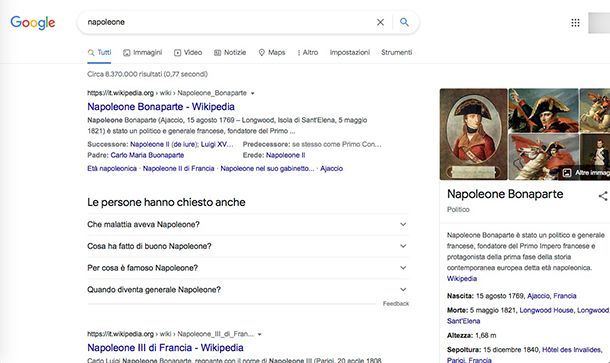Image resolution: width=610 pixels, height=363 pixels.
Task: Open Hôtel des Invalides link
Action: point(571,350)
